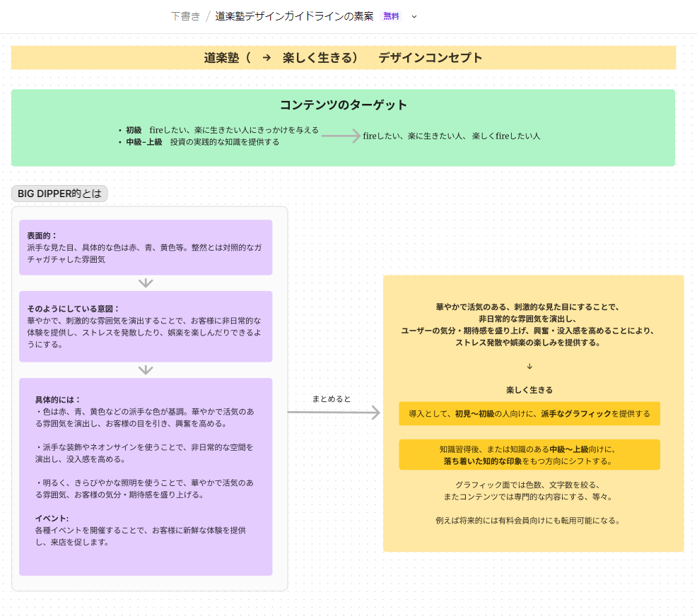Select the purple 具体的には note

146,477
